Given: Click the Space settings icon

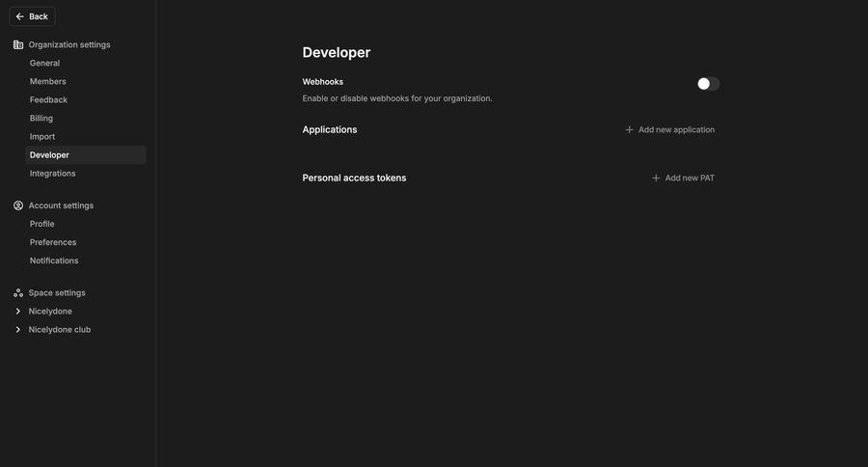Looking at the screenshot, I should (18, 292).
